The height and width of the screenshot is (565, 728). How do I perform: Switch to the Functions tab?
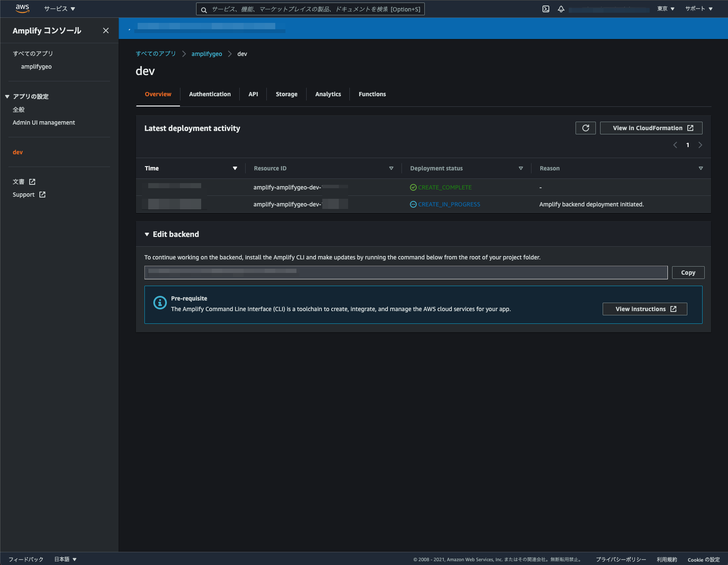(x=372, y=94)
